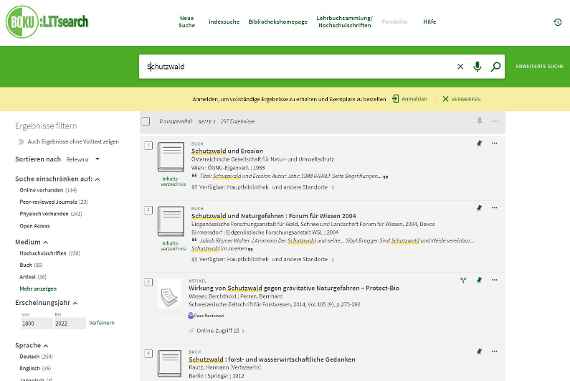Open more actions for Protect-Bio article
Screen dimensions: 570x381
(494, 280)
